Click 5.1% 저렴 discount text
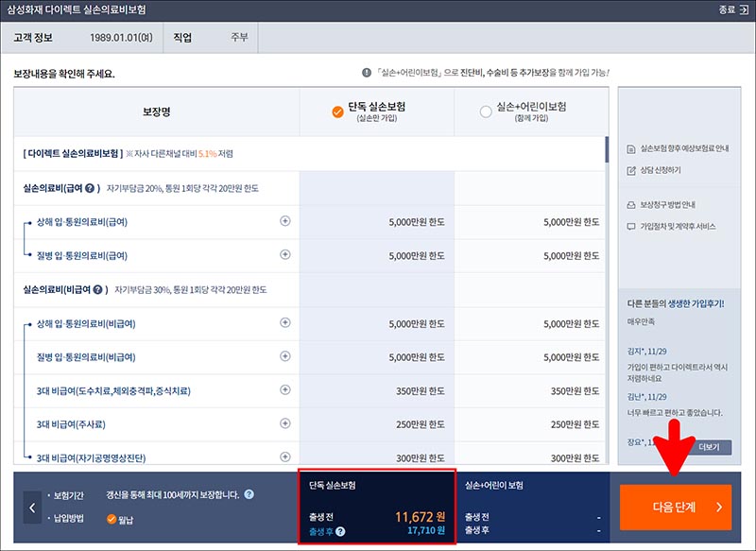The width and height of the screenshot is (756, 551). 215,154
